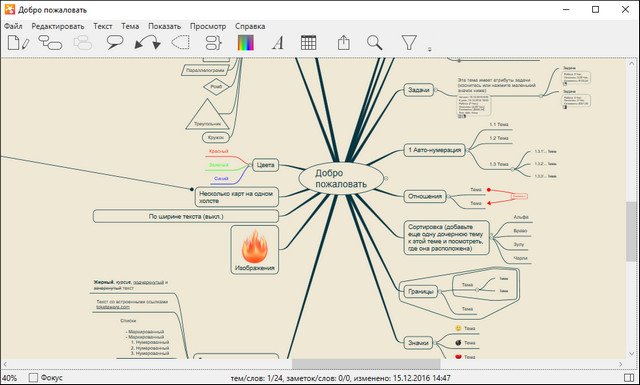Click the grayed-out sibling topic icon

[x=83, y=42]
